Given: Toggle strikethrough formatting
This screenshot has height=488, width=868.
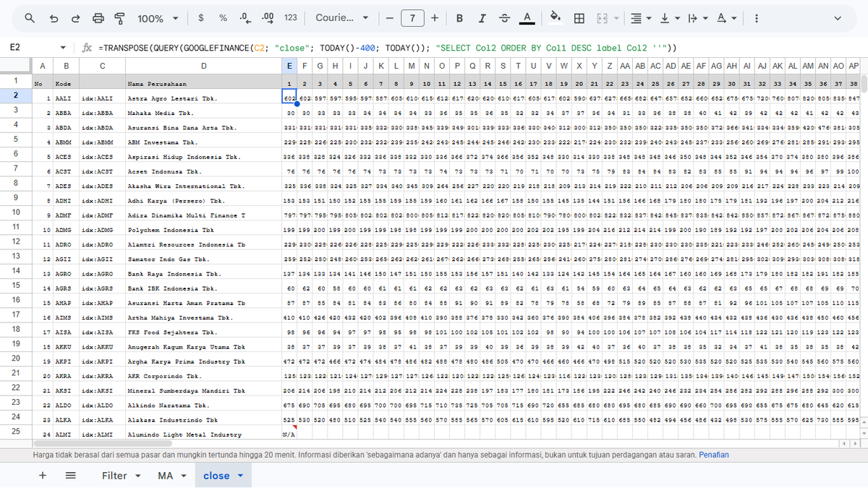Looking at the screenshot, I should click(504, 18).
